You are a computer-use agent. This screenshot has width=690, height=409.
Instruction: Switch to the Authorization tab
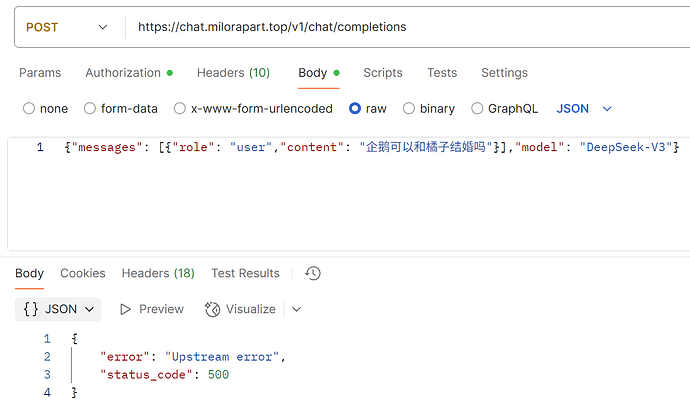click(129, 73)
